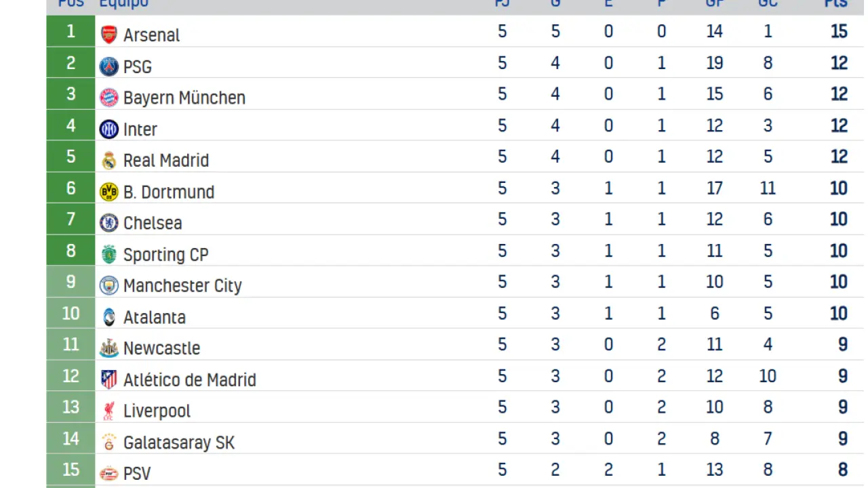Click Arsenal's 15 points value

point(839,32)
